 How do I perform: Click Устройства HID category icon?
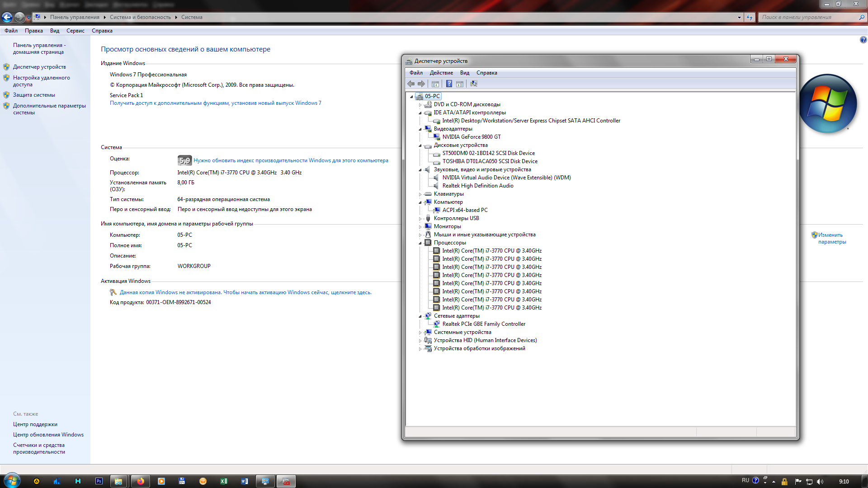coord(428,340)
